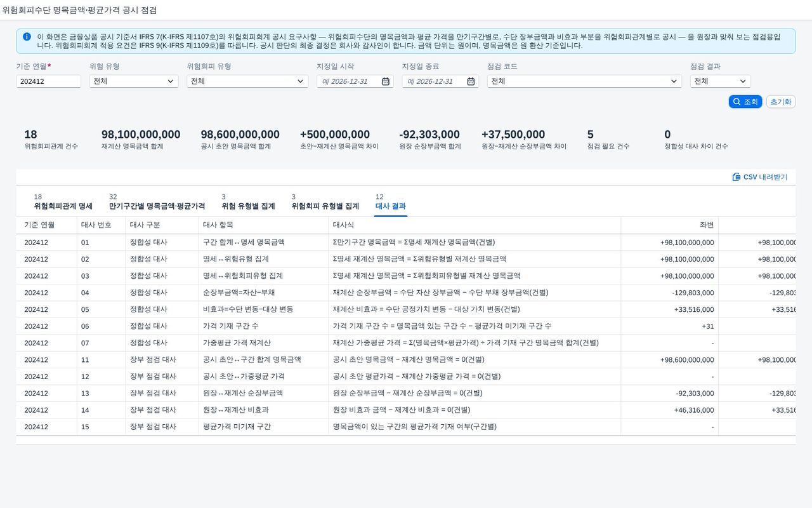Click the 위험회피관계 건수 KPI value 18
812x508 pixels.
click(30, 135)
